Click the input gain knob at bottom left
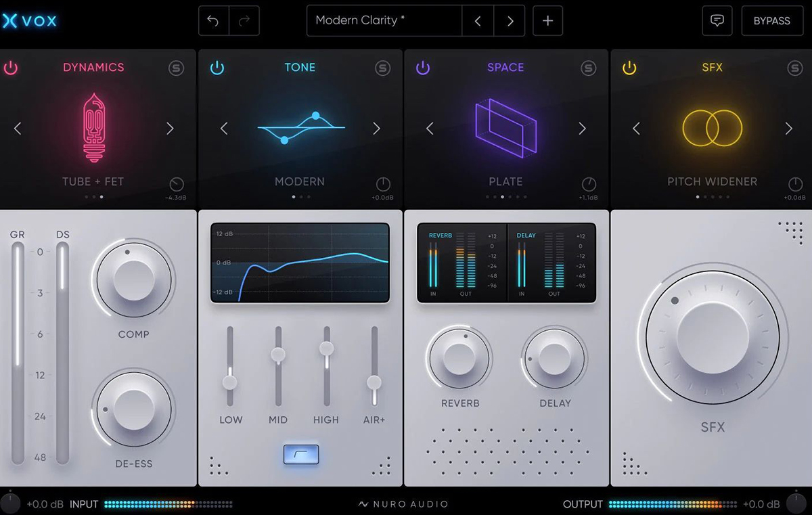This screenshot has height=515, width=812. 12,504
